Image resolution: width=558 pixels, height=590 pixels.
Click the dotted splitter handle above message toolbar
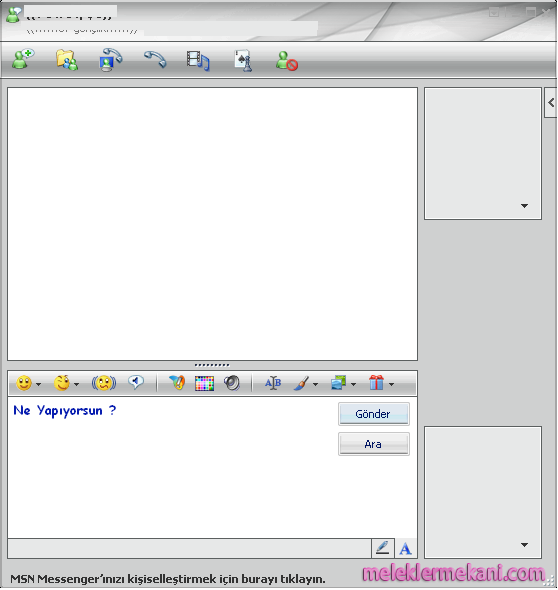click(x=212, y=365)
